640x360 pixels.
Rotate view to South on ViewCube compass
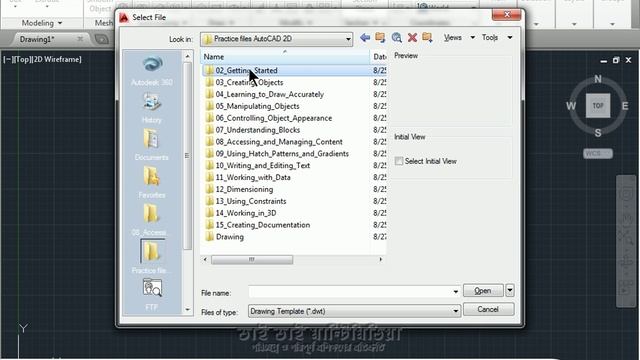(598, 133)
